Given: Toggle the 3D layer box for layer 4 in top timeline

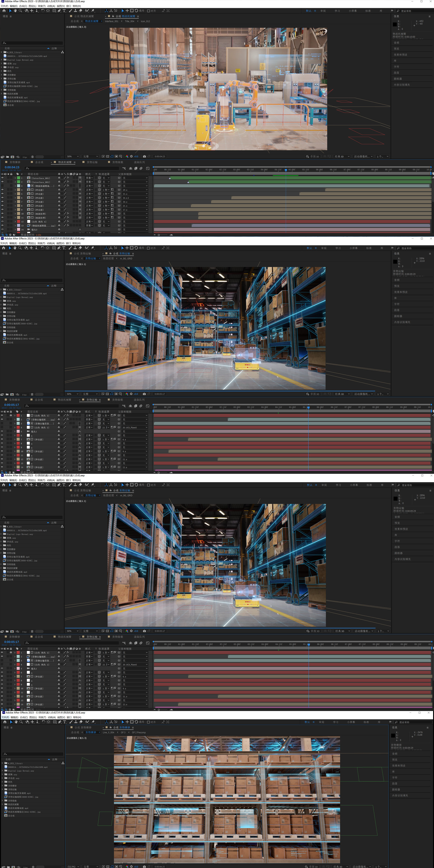Looking at the screenshot, I should point(80,190).
